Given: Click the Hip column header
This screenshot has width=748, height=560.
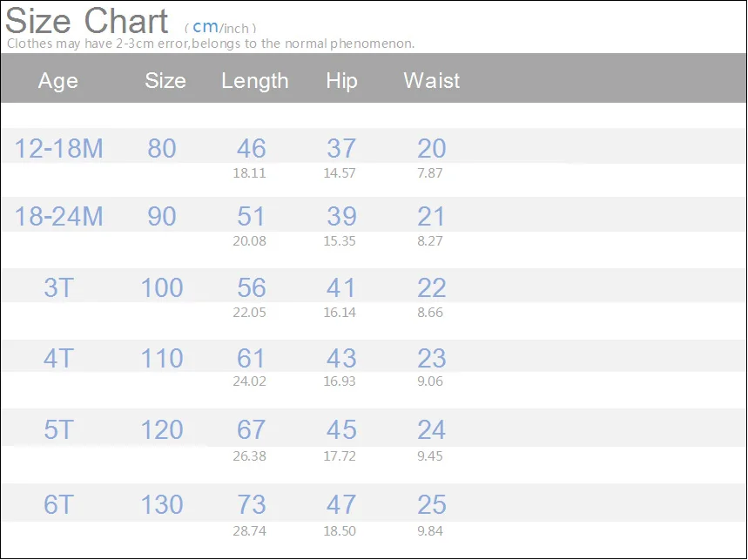Looking at the screenshot, I should pyautogui.click(x=341, y=81).
